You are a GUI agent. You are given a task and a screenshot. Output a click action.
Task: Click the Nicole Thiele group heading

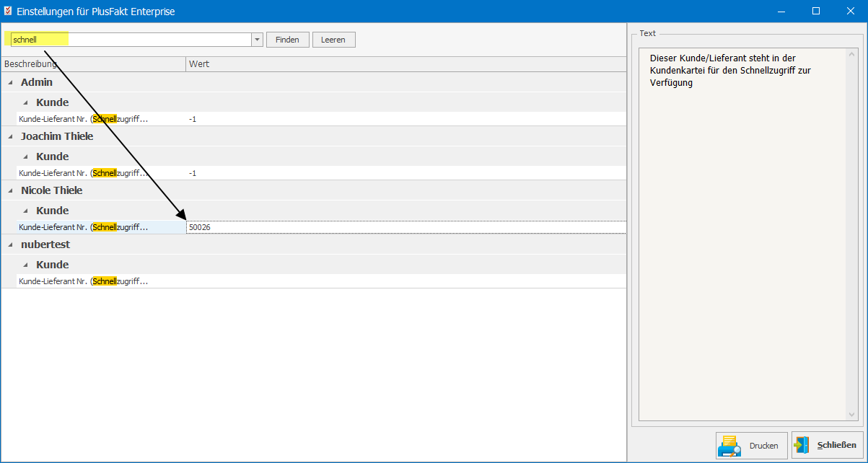(x=52, y=190)
